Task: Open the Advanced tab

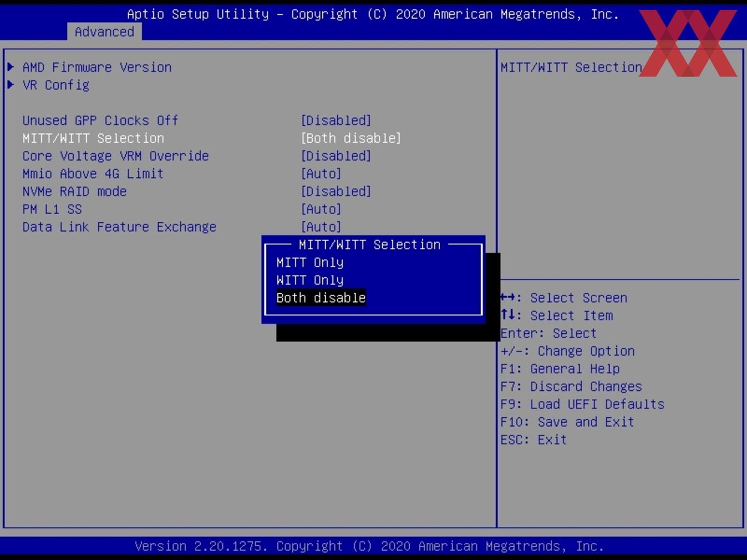Action: click(104, 32)
